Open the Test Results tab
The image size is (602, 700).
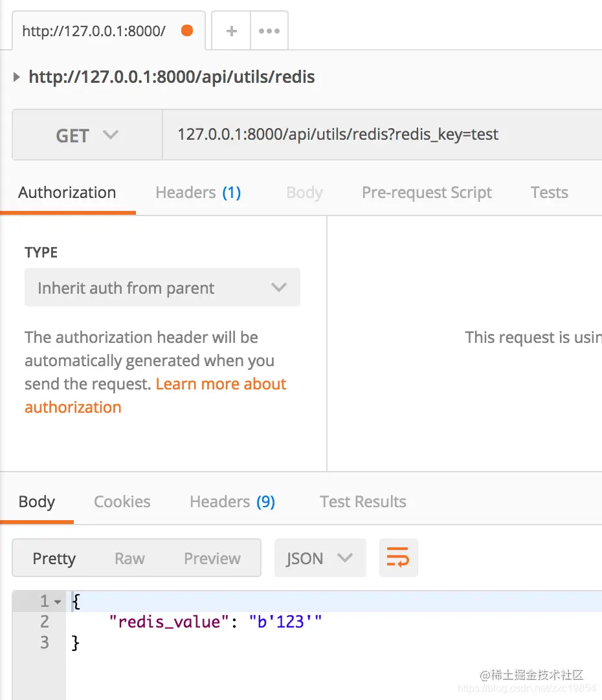point(362,502)
